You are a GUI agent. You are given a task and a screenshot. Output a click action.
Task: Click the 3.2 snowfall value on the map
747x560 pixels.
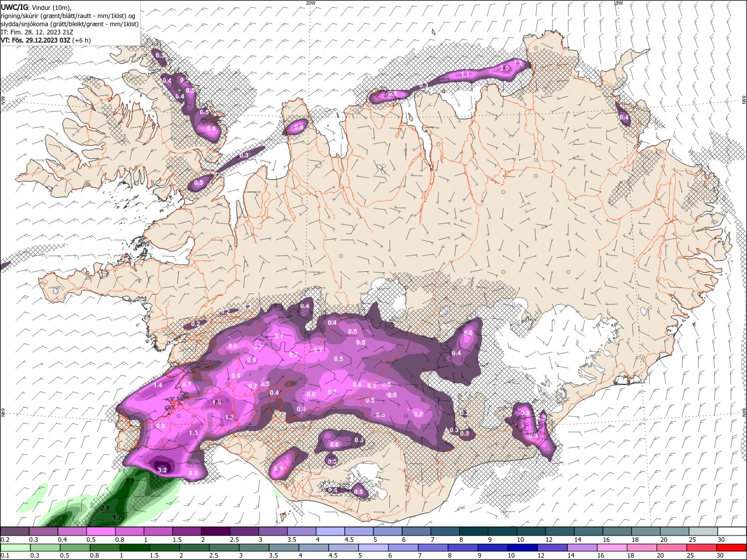click(x=163, y=470)
